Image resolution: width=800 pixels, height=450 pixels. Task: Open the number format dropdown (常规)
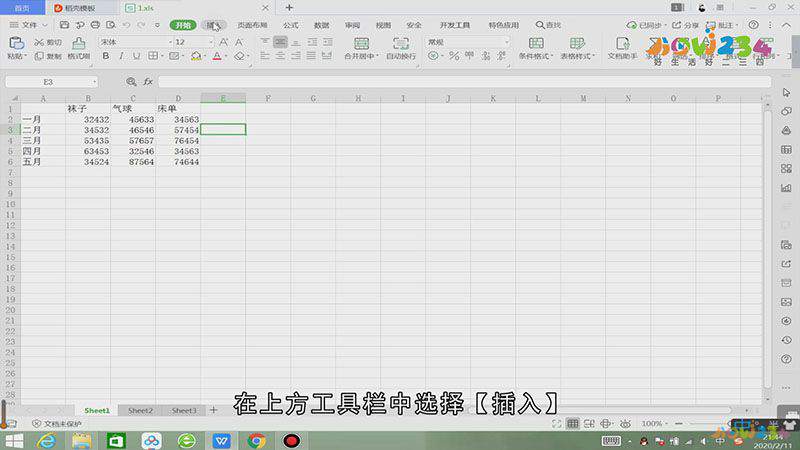coord(506,42)
